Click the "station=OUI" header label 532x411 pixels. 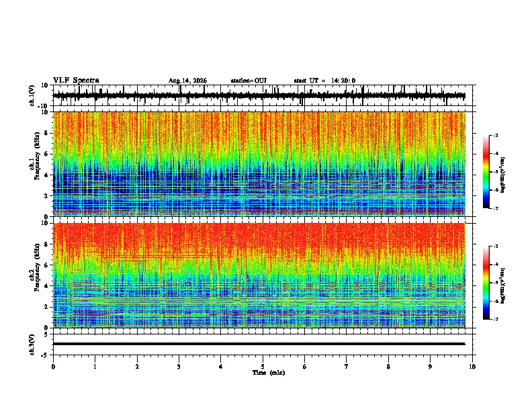click(x=249, y=81)
